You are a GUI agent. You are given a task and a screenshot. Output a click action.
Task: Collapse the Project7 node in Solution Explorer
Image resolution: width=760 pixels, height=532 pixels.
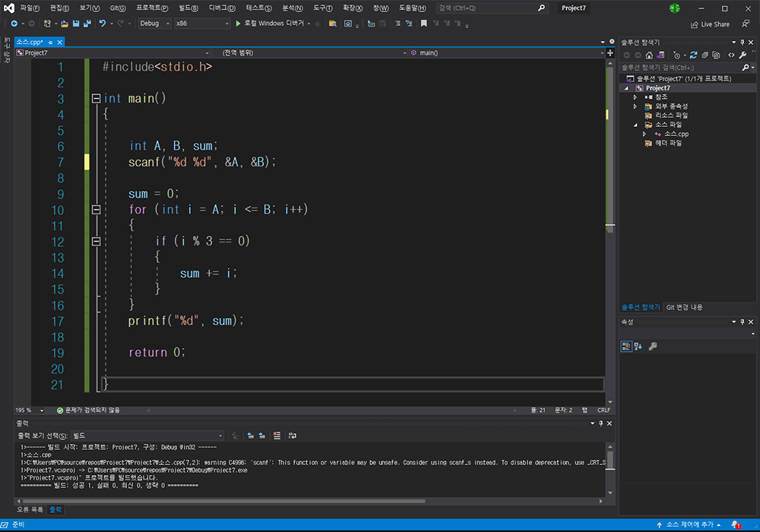pyautogui.click(x=627, y=88)
